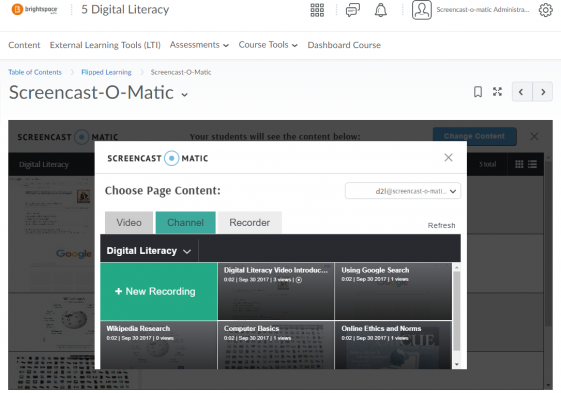Open the Content nav item

[24, 45]
